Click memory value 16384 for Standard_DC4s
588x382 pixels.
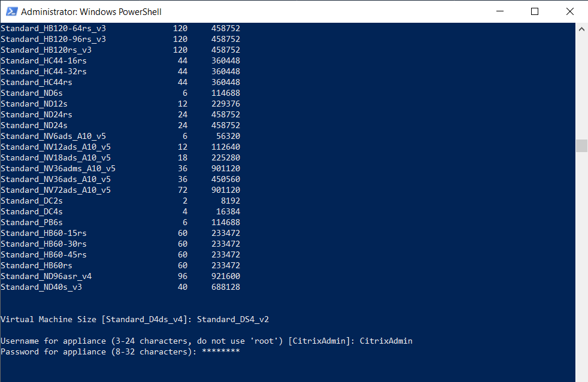tap(228, 212)
